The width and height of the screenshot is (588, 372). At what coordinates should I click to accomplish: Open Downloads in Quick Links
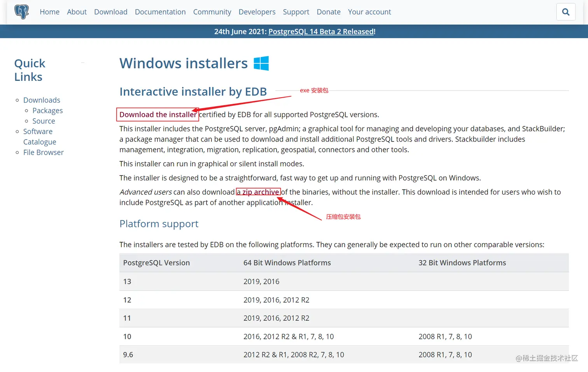coord(42,100)
